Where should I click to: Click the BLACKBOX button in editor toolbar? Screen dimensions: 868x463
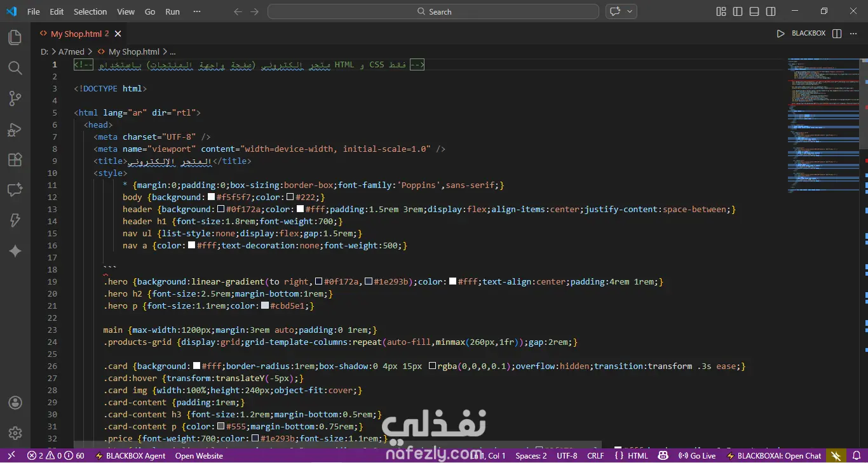(x=808, y=34)
